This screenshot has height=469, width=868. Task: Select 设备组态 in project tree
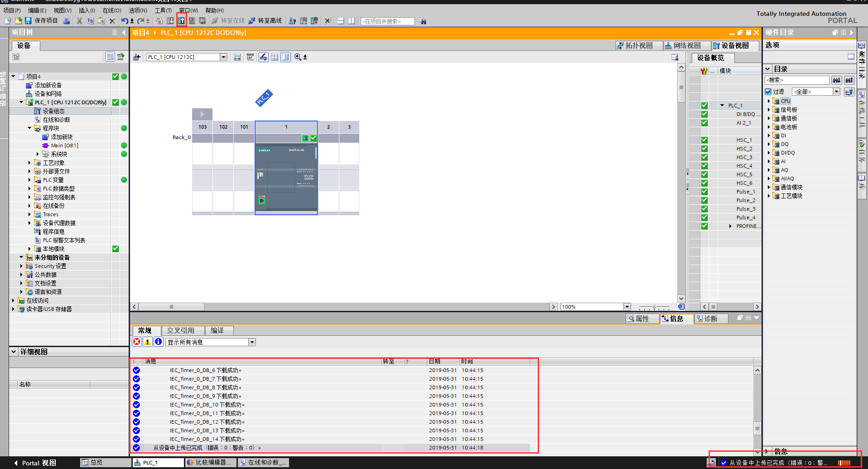tap(53, 111)
